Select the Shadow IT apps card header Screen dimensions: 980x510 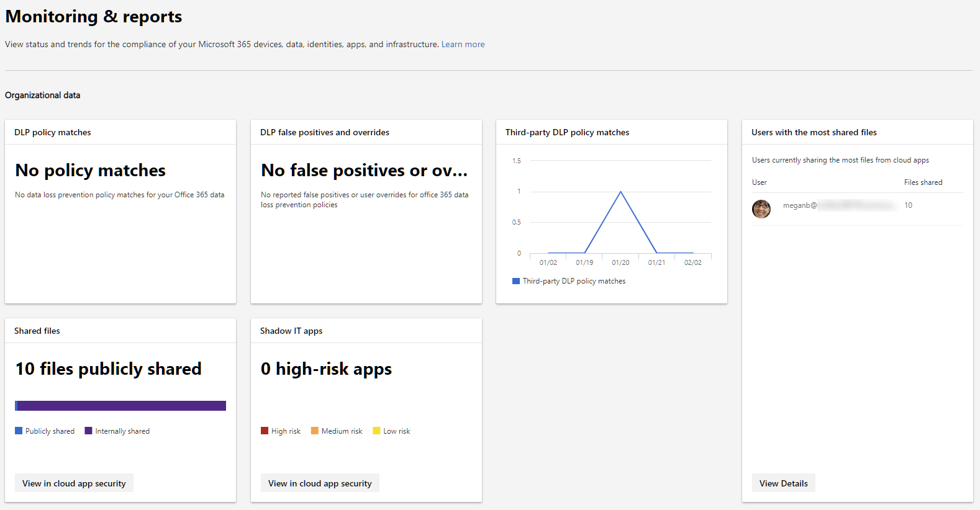click(291, 331)
